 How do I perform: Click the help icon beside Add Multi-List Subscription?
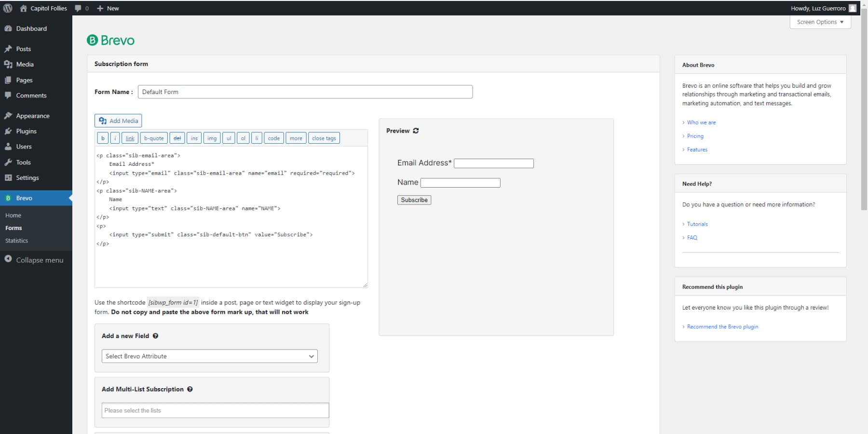coord(190,389)
